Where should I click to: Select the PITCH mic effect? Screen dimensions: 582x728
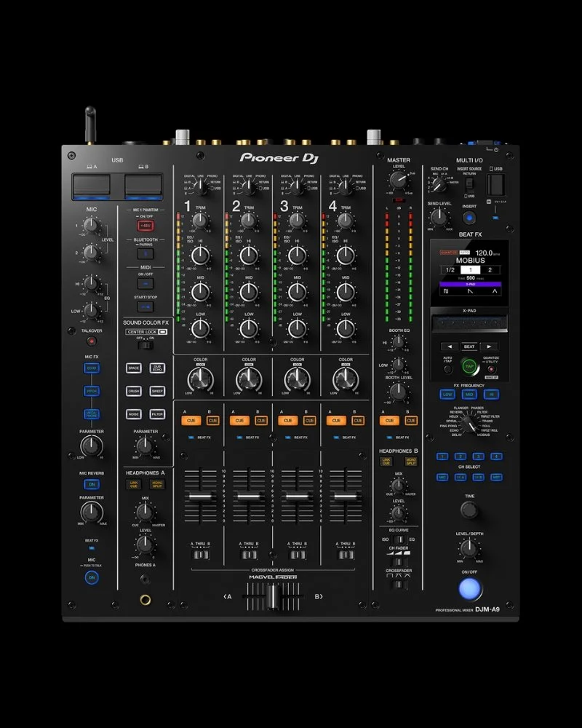pyautogui.click(x=92, y=392)
